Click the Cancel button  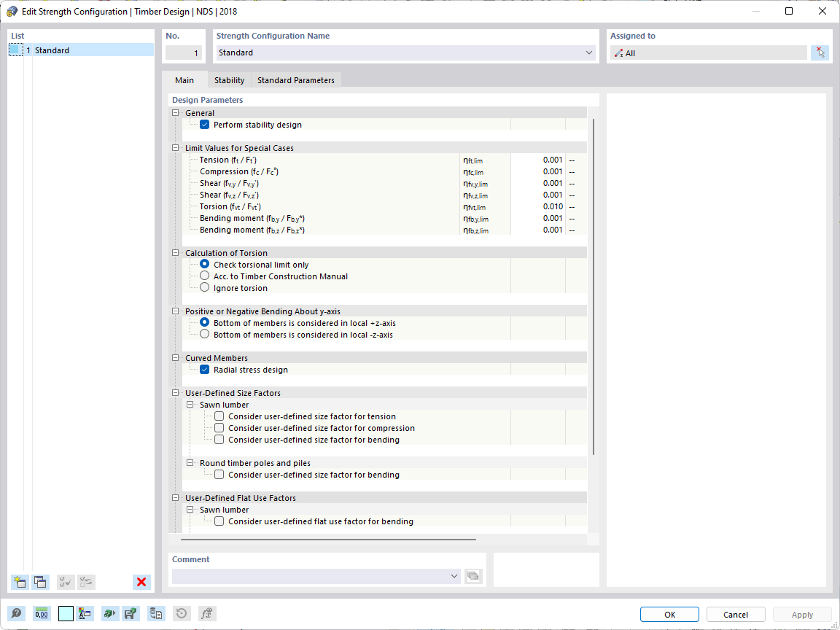[736, 615]
